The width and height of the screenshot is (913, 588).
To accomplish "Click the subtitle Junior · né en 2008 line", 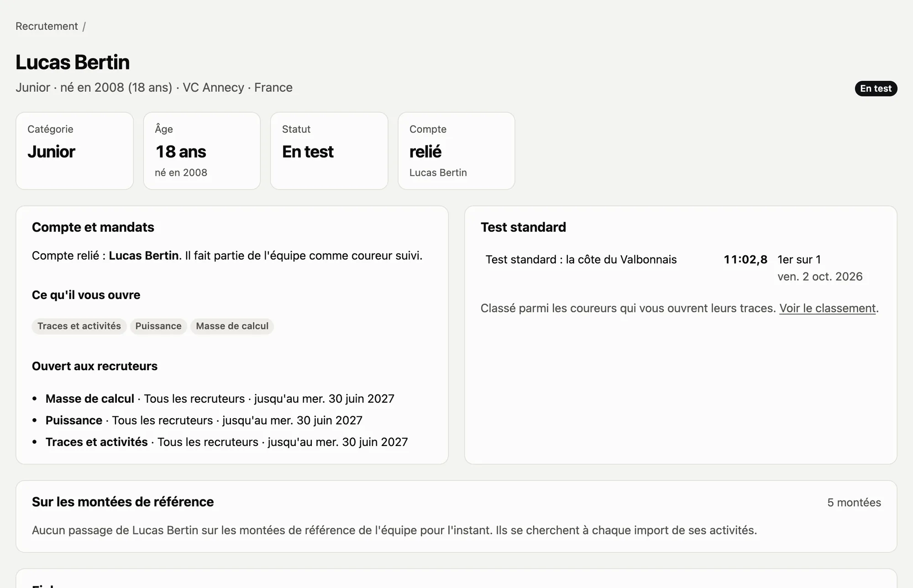I will click(x=154, y=88).
